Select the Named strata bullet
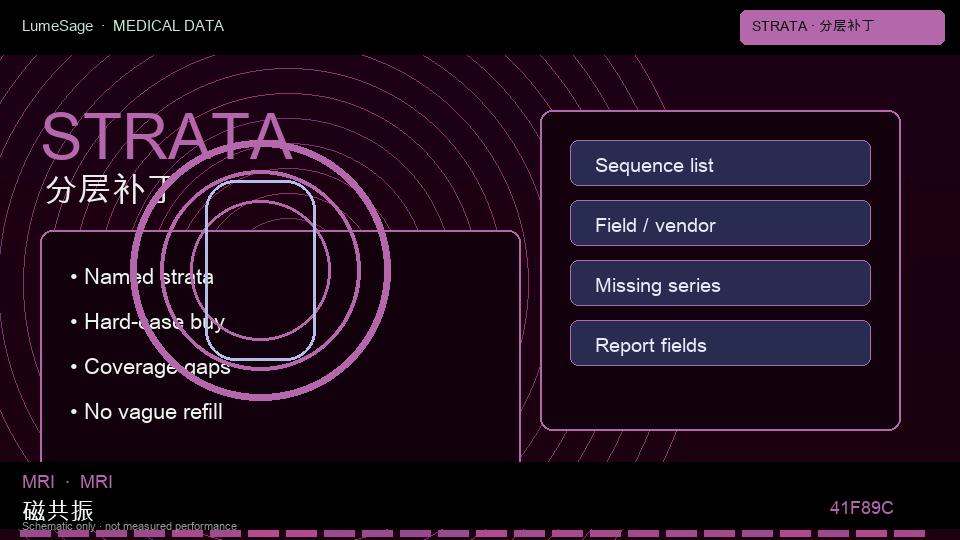Viewport: 960px width, 540px height. [x=142, y=277]
